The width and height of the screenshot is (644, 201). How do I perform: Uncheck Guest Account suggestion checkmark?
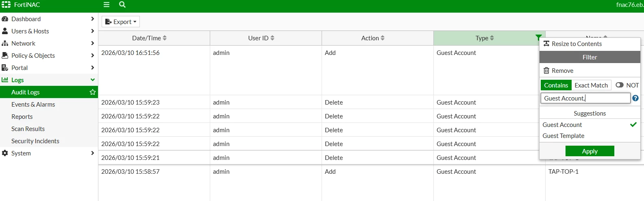coord(633,125)
